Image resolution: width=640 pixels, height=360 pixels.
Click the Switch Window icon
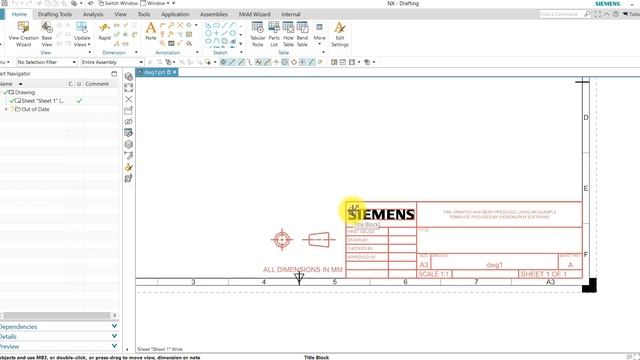click(x=101, y=3)
